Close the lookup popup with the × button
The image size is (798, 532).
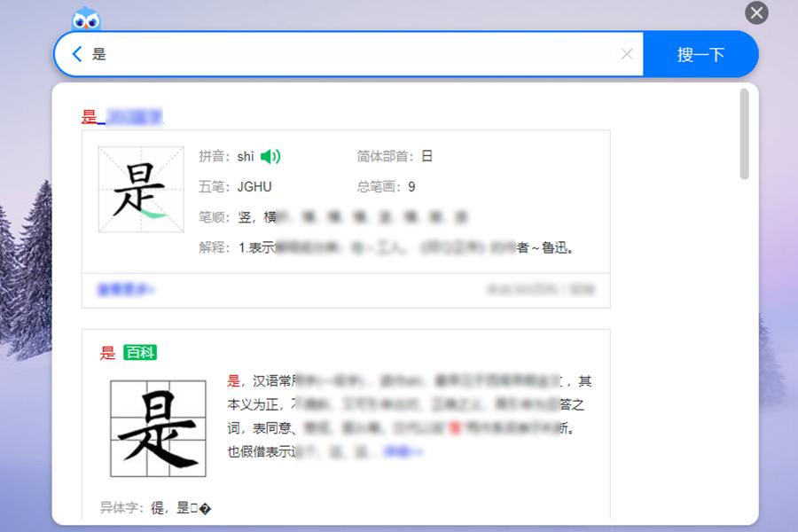(x=755, y=13)
